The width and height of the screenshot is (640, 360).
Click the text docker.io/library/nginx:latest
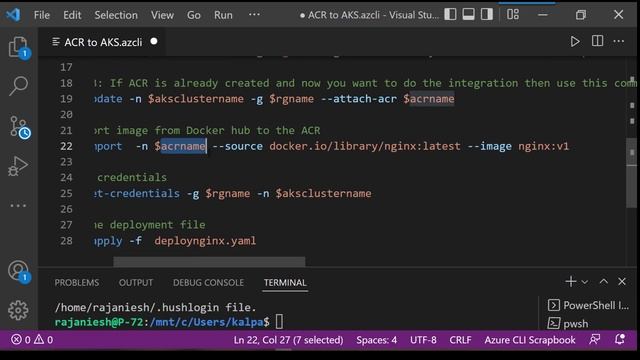pos(364,146)
